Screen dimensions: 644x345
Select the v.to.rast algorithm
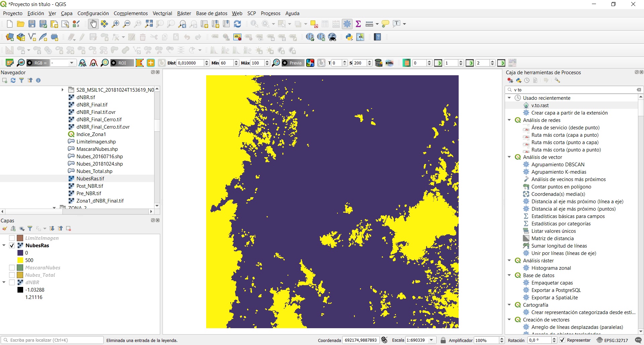point(540,105)
